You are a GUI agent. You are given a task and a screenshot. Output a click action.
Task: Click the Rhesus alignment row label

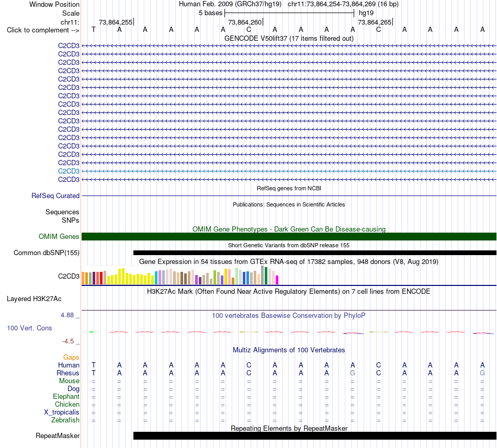coord(68,373)
